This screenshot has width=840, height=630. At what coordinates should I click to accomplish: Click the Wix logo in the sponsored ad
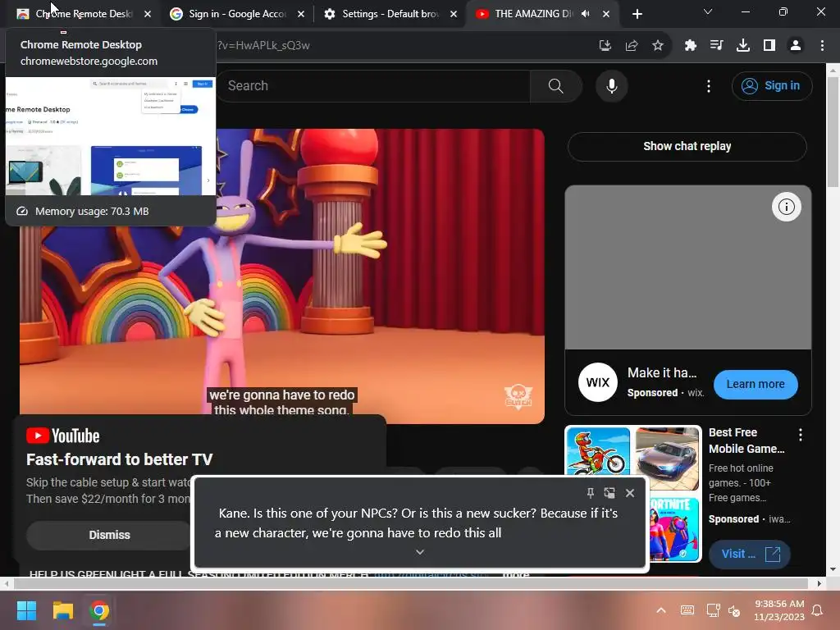coord(597,382)
